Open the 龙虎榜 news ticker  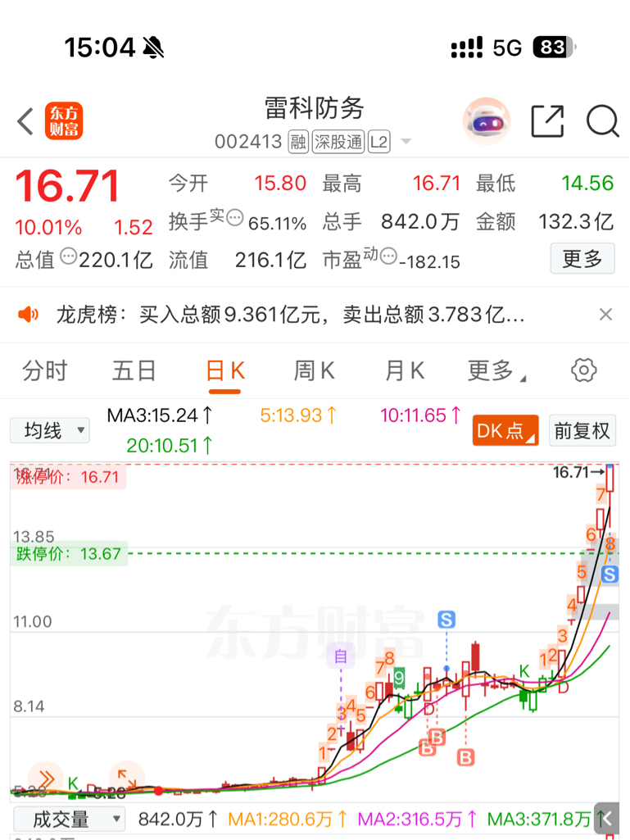pyautogui.click(x=290, y=315)
